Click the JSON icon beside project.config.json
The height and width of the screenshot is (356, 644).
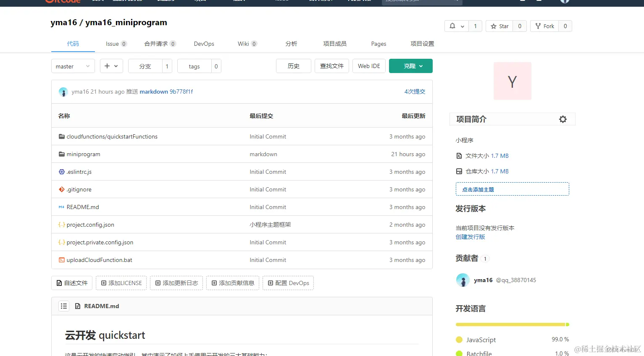(61, 225)
